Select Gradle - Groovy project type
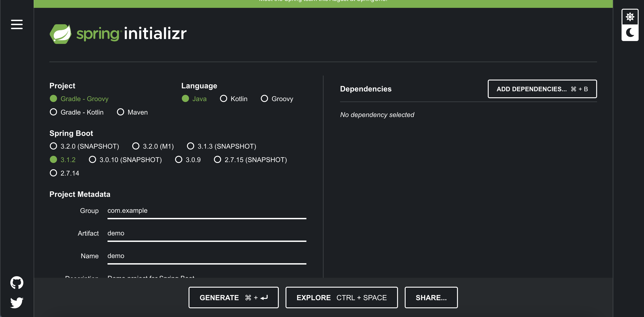Image resolution: width=644 pixels, height=317 pixels. 79,99
